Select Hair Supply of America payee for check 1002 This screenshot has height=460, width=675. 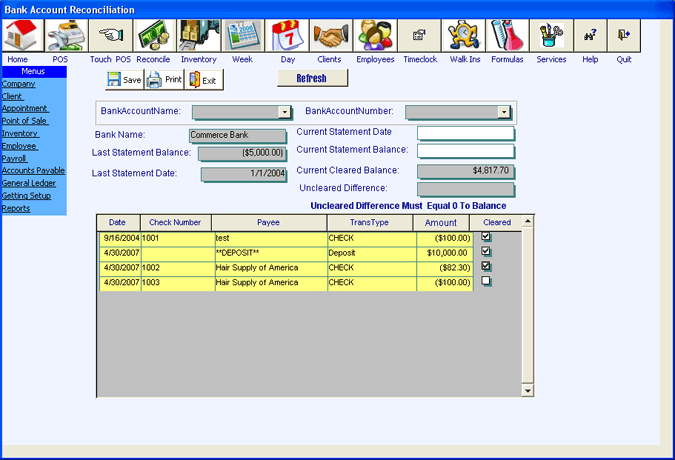271,268
